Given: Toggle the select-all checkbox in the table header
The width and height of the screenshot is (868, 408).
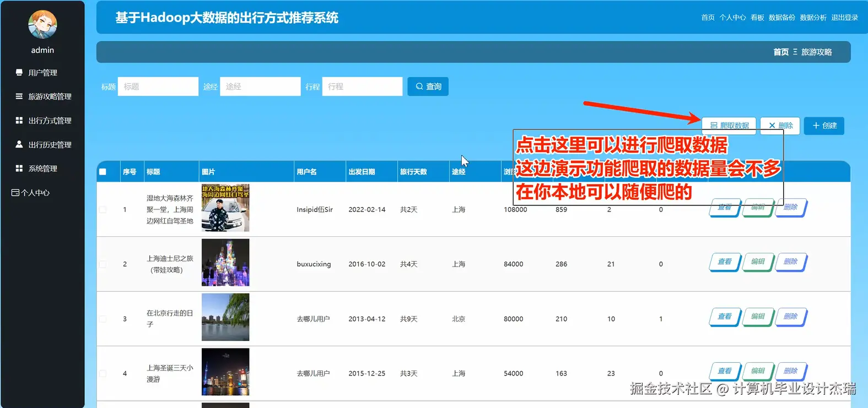Looking at the screenshot, I should click(x=103, y=172).
